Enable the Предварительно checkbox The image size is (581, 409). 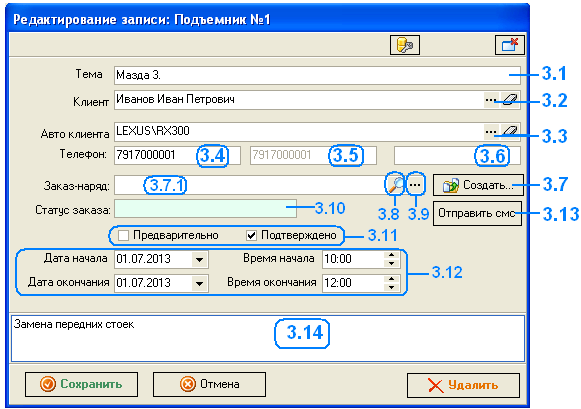[123, 235]
